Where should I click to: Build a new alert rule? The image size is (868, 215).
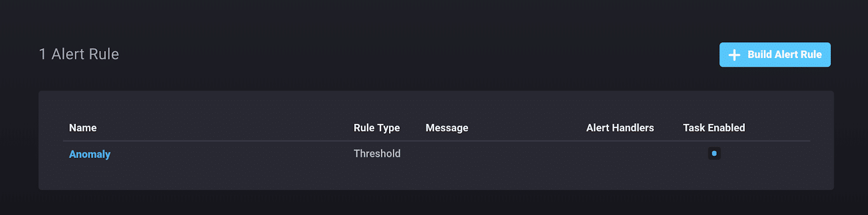pyautogui.click(x=775, y=55)
